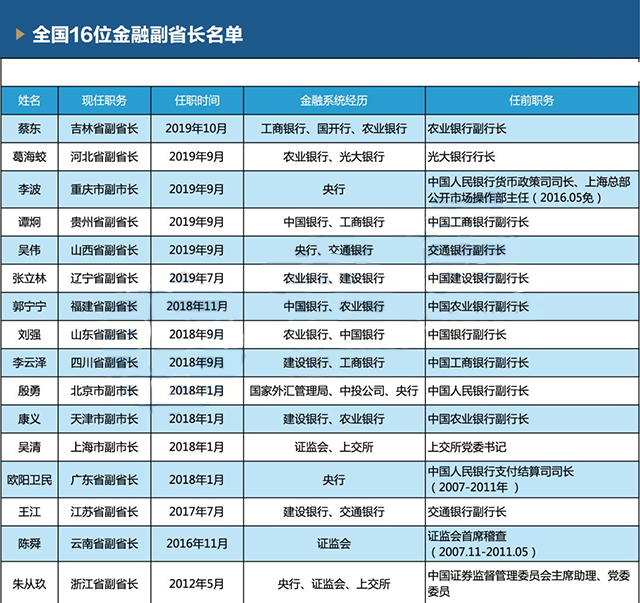Click the date 2019年7月 in 张立林's row
Screen dimensions: 640x603
click(196, 278)
